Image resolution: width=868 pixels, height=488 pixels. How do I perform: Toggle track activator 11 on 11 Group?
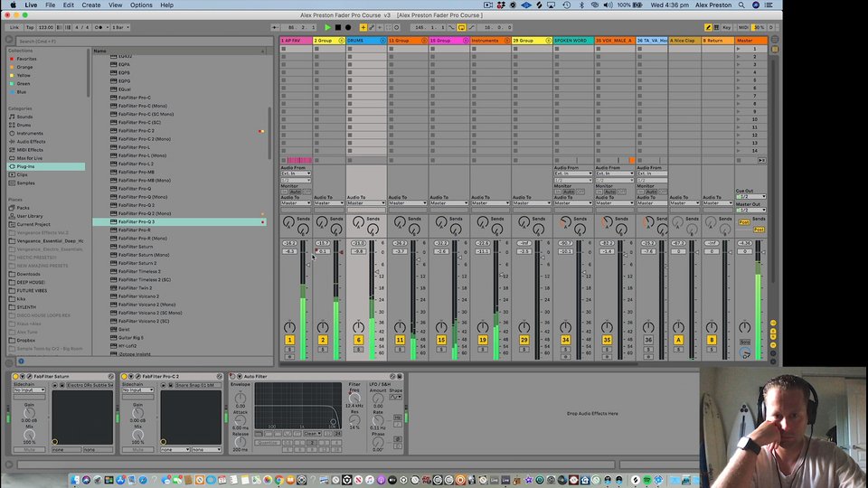[x=400, y=340]
